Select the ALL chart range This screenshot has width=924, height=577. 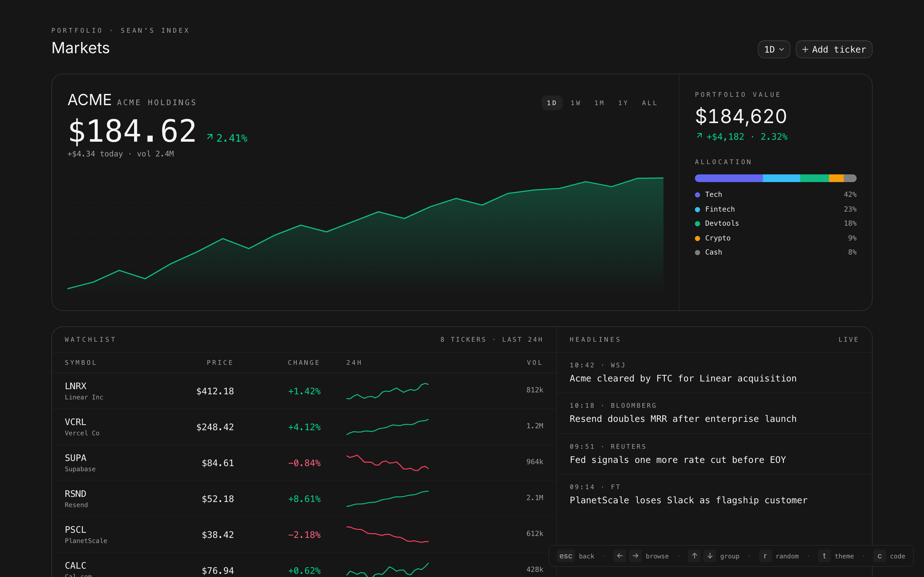[649, 103]
